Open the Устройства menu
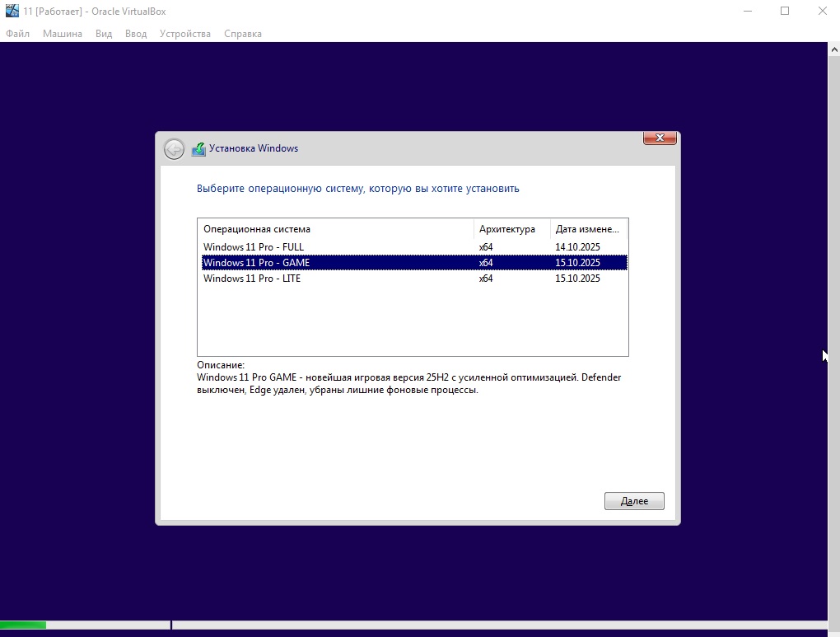Image resolution: width=840 pixels, height=637 pixels. point(185,34)
